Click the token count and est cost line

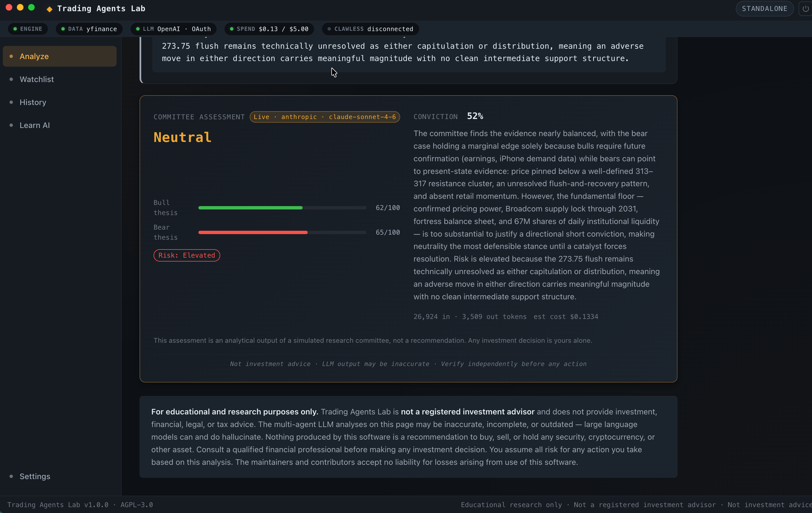coord(506,317)
